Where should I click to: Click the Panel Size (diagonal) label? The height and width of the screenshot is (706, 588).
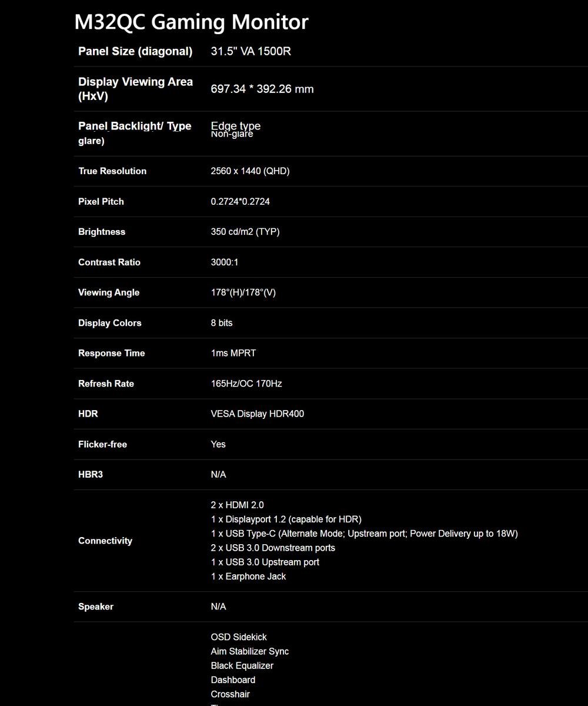click(x=135, y=51)
